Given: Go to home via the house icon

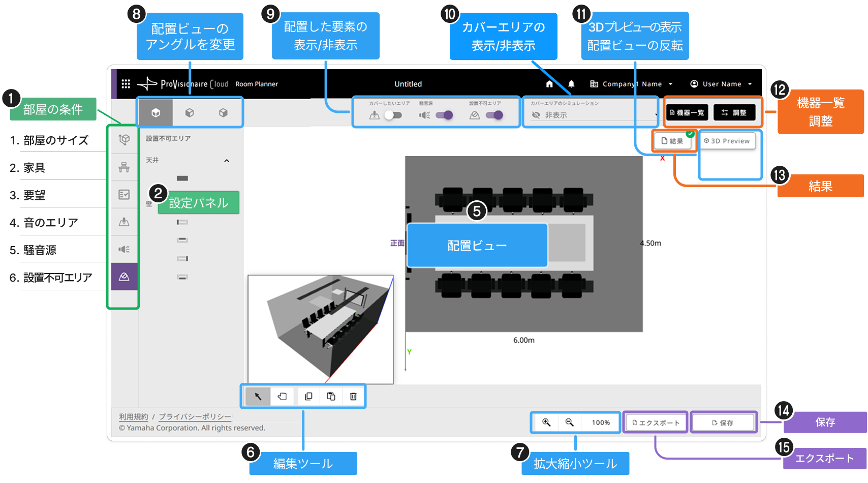Looking at the screenshot, I should (549, 84).
